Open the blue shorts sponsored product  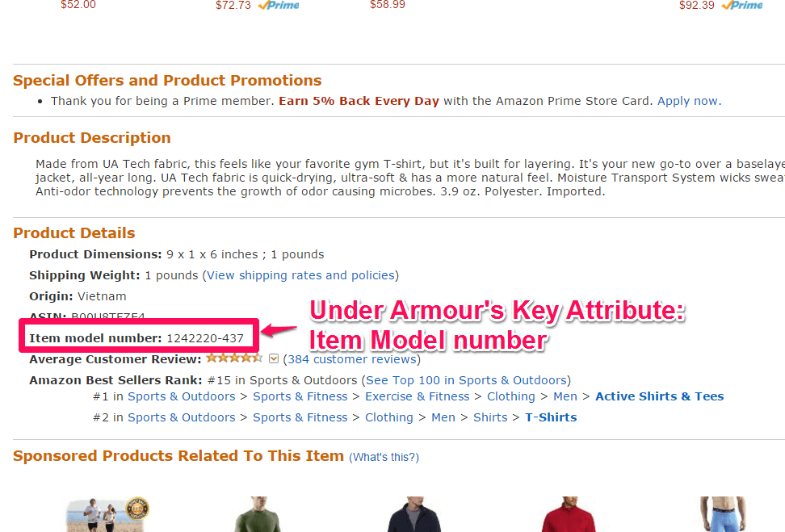click(723, 514)
